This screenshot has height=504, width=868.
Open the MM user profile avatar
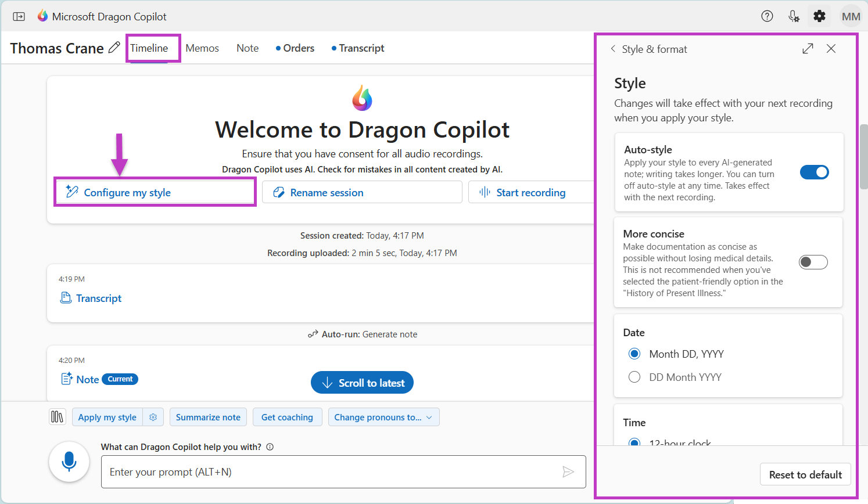point(851,16)
